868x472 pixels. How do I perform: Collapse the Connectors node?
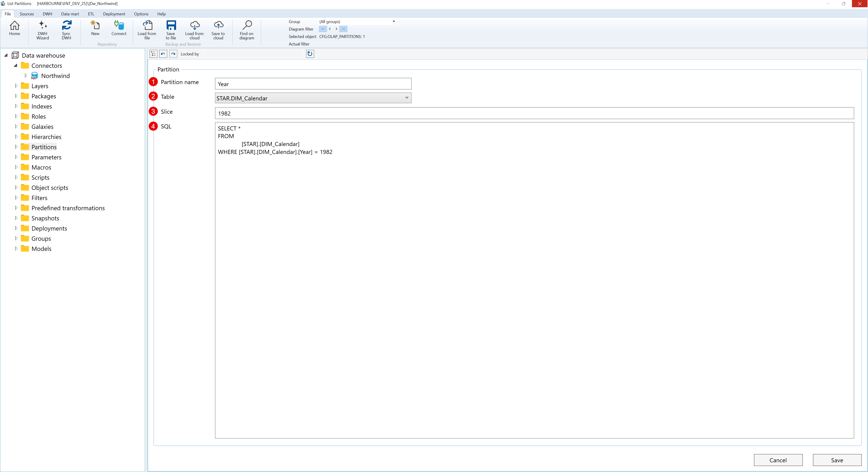[16, 65]
